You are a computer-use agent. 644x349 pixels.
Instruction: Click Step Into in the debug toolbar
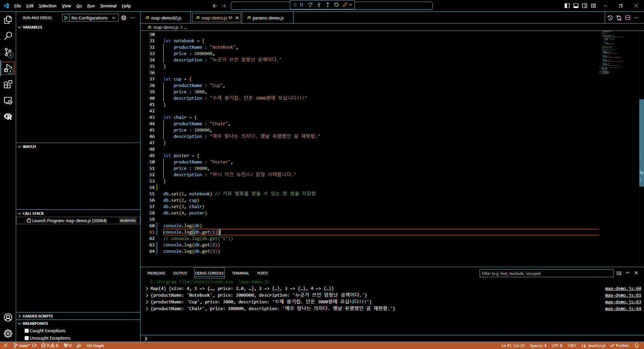(319, 5)
